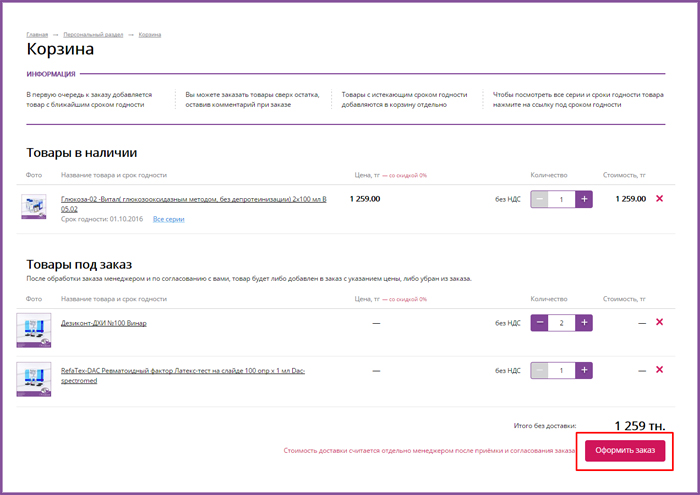
Task: Decrease quantity of Дезиконт-ДКИ with minus
Action: click(540, 322)
